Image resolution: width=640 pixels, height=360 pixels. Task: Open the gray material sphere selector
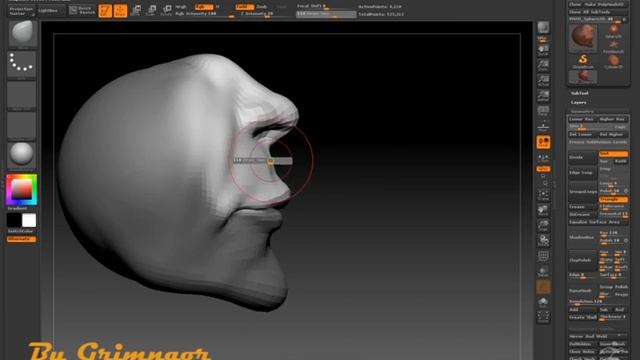coord(22,155)
